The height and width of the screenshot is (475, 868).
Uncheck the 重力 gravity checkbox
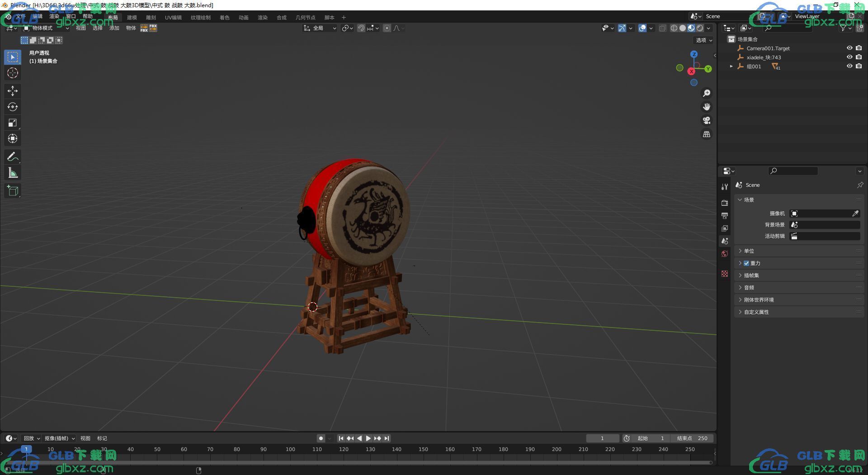click(x=746, y=263)
